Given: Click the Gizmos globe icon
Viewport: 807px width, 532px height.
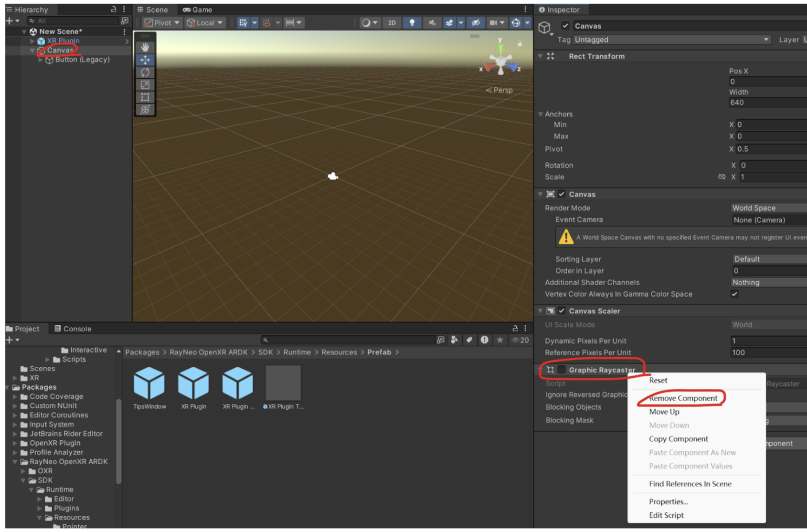Looking at the screenshot, I should 516,22.
